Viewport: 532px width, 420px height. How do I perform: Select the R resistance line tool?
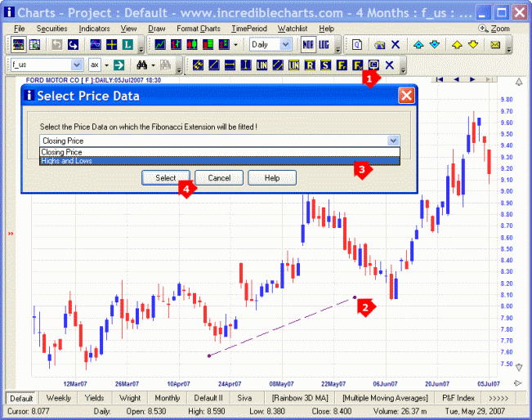(x=310, y=65)
